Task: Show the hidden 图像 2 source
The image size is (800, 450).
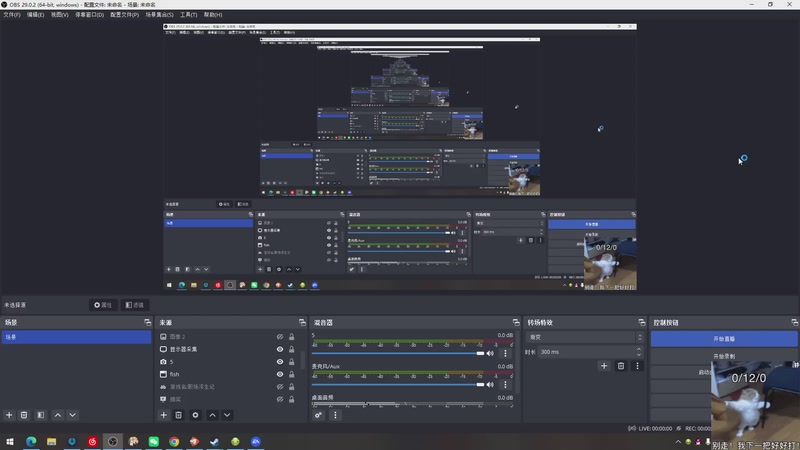Action: (280, 337)
